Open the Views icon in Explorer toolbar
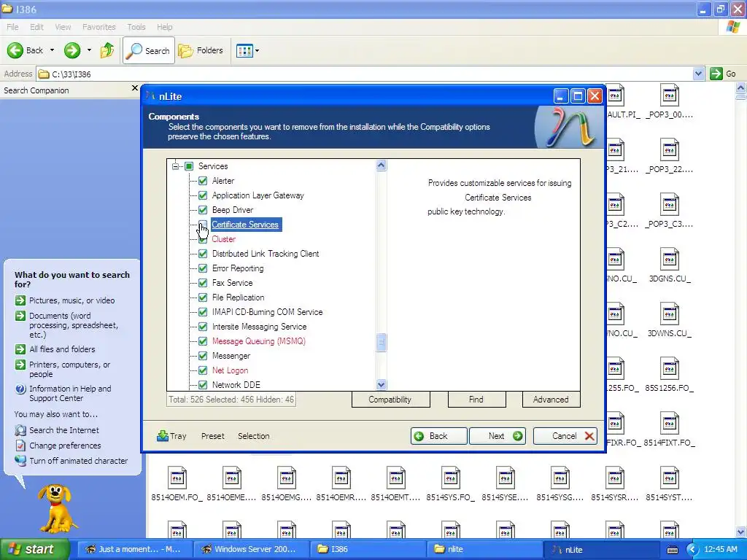Viewport: 747px width, 560px height. point(244,50)
